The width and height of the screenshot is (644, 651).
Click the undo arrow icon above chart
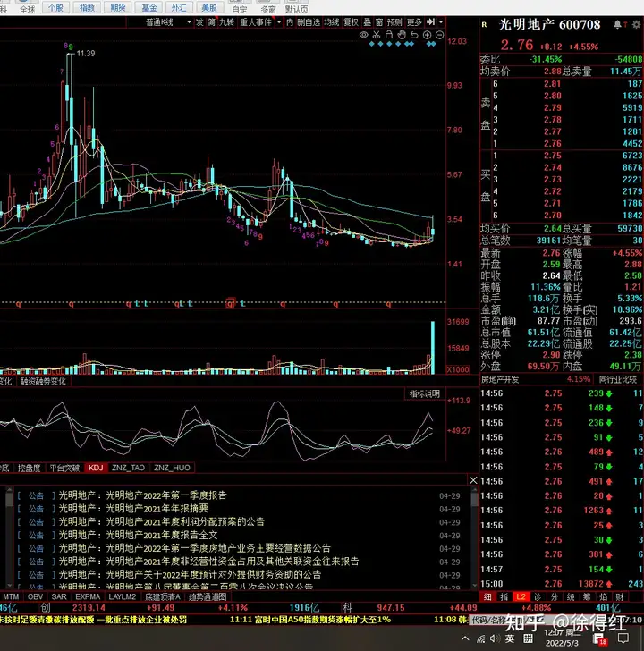point(414,35)
